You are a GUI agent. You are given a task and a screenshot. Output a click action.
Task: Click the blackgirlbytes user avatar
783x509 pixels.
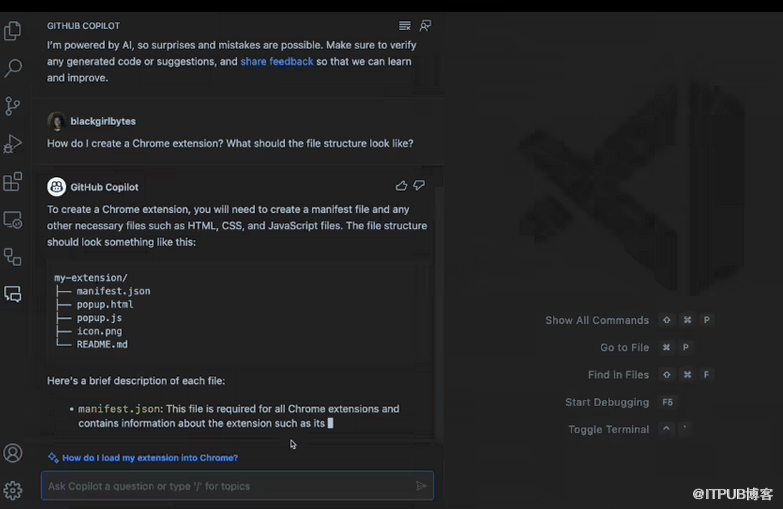[x=57, y=121]
